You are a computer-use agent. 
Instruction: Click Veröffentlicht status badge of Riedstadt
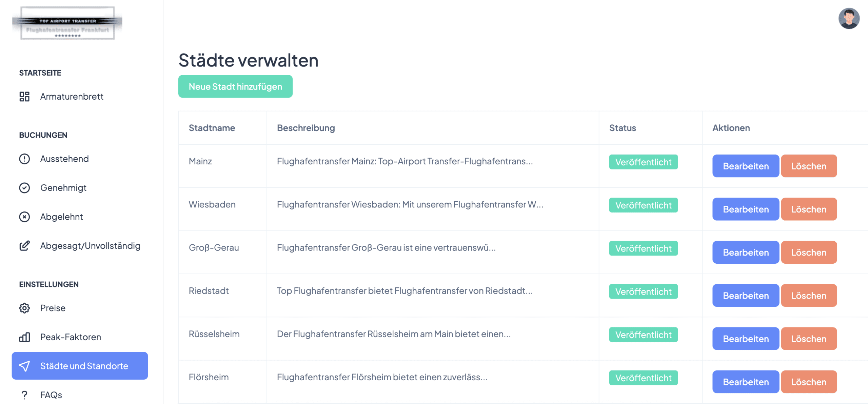coord(643,291)
